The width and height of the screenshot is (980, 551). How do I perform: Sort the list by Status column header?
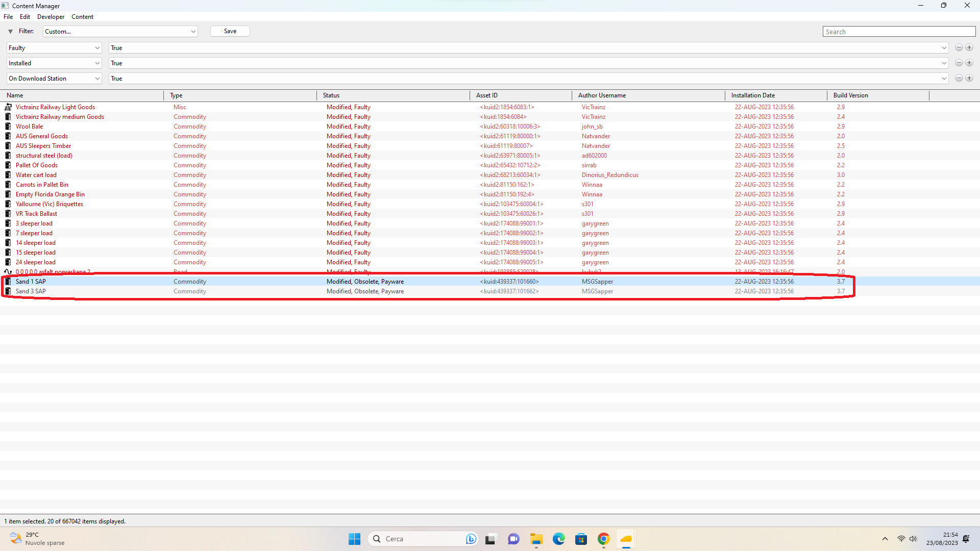(393, 95)
